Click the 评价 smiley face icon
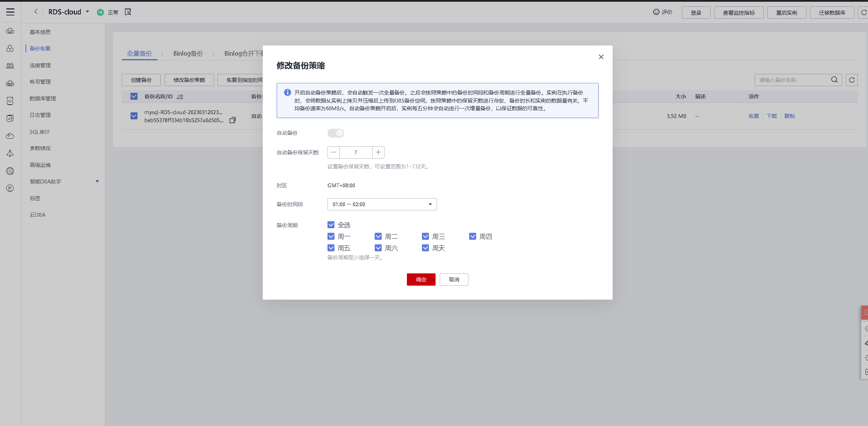Viewport: 868px width, 426px height. 656,12
